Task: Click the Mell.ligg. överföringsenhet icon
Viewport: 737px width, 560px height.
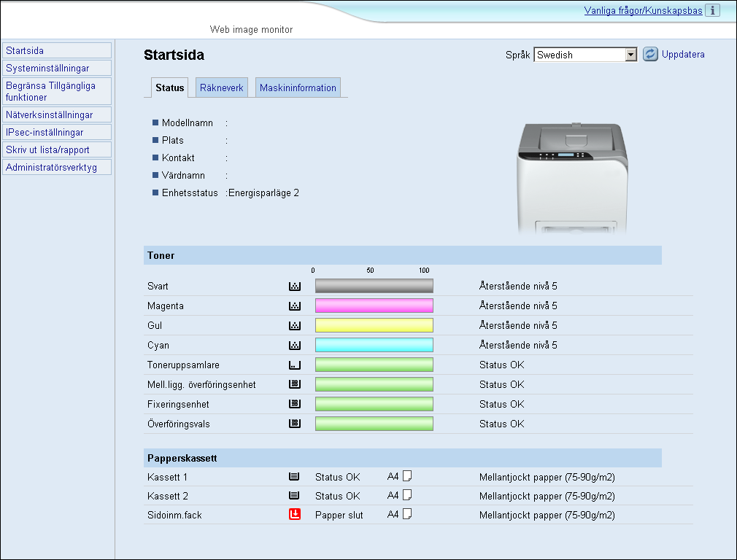Action: tap(295, 384)
